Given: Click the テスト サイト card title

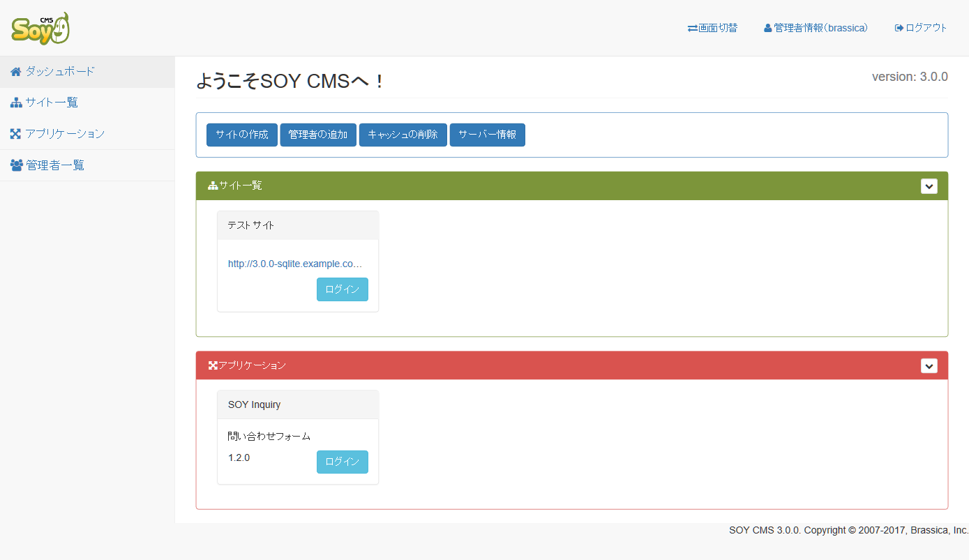Looking at the screenshot, I should (x=251, y=225).
